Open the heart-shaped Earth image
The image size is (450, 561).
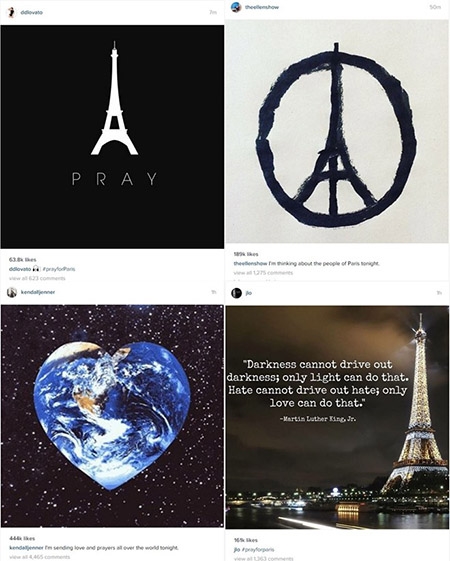tap(112, 416)
